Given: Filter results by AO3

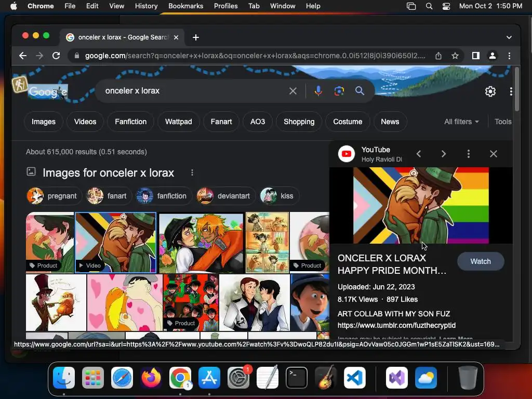Looking at the screenshot, I should 258,122.
